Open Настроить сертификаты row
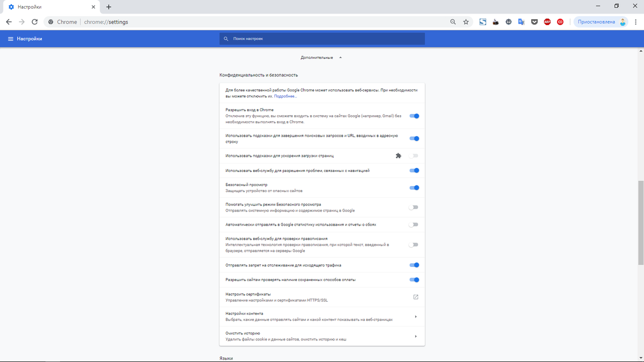Screen dimensions: 644x362 322,297
